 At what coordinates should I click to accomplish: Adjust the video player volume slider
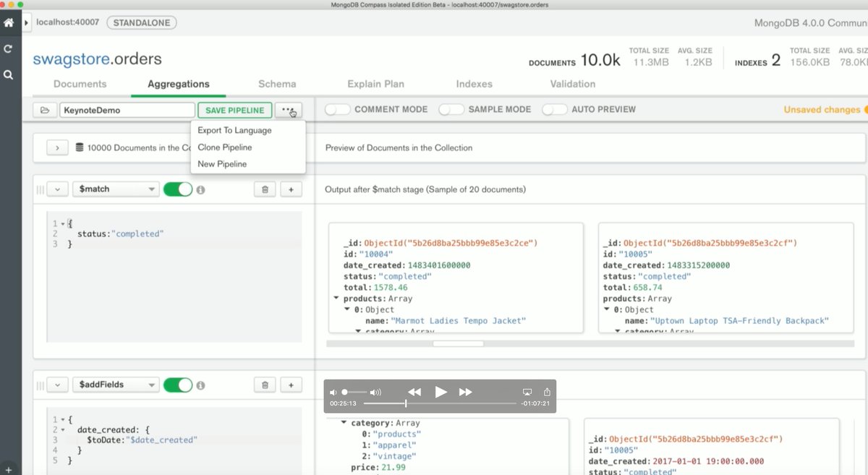(354, 392)
